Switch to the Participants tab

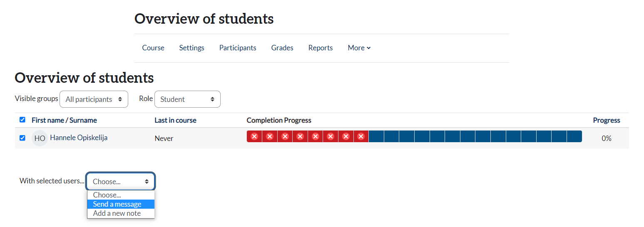point(238,48)
